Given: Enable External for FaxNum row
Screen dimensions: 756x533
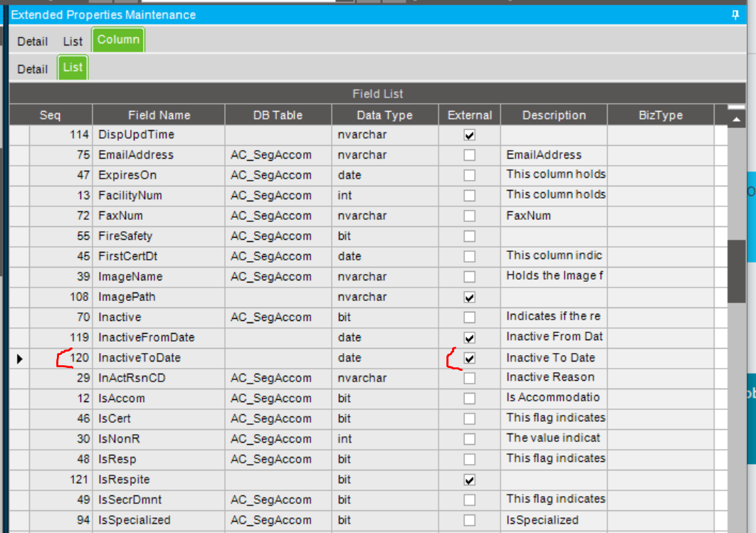Looking at the screenshot, I should pos(469,216).
